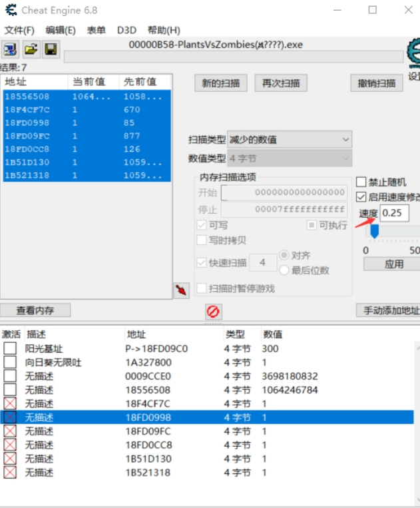The width and height of the screenshot is (420, 508).
Task: Open the 扫描类型 dropdown
Action: tap(290, 140)
